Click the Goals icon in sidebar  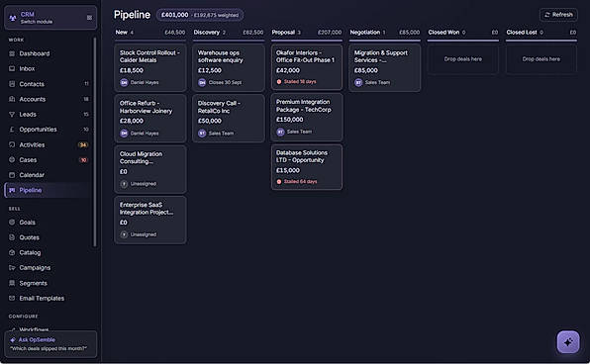[12, 223]
